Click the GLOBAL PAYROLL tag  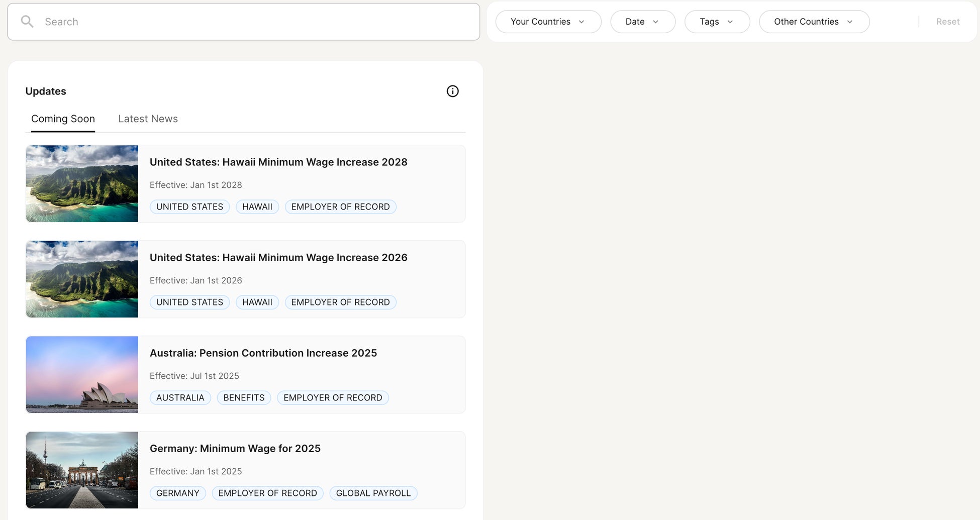(373, 493)
